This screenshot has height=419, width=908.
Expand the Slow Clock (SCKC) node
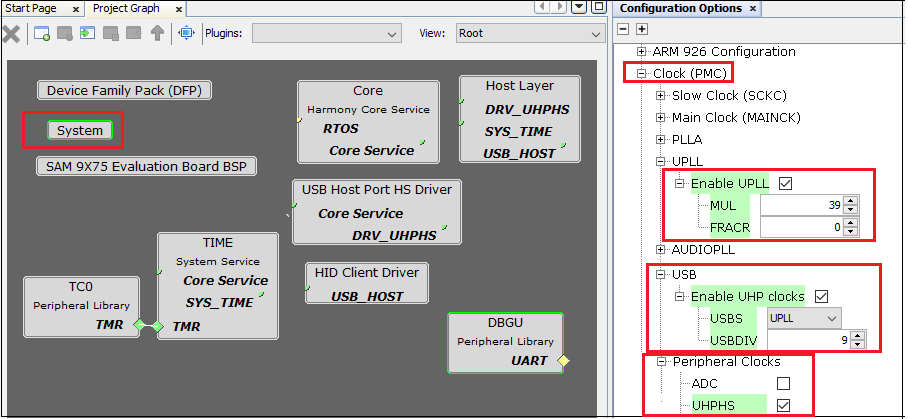pos(660,96)
